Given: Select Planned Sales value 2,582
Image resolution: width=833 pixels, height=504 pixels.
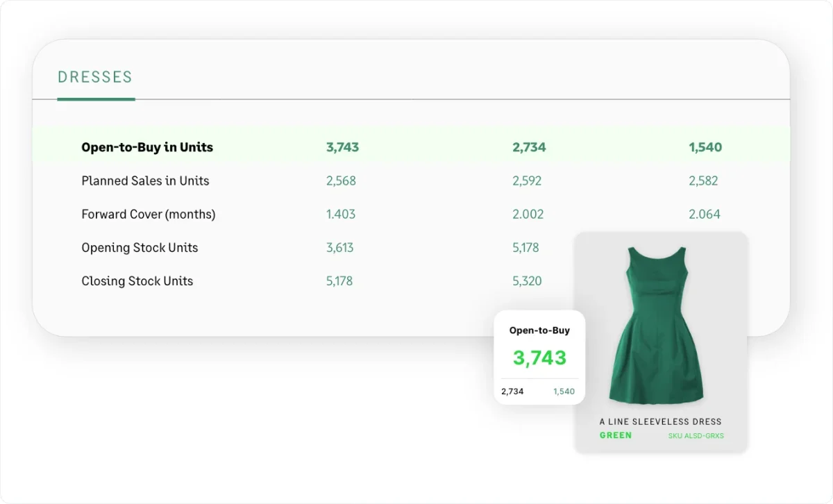Looking at the screenshot, I should pos(703,180).
